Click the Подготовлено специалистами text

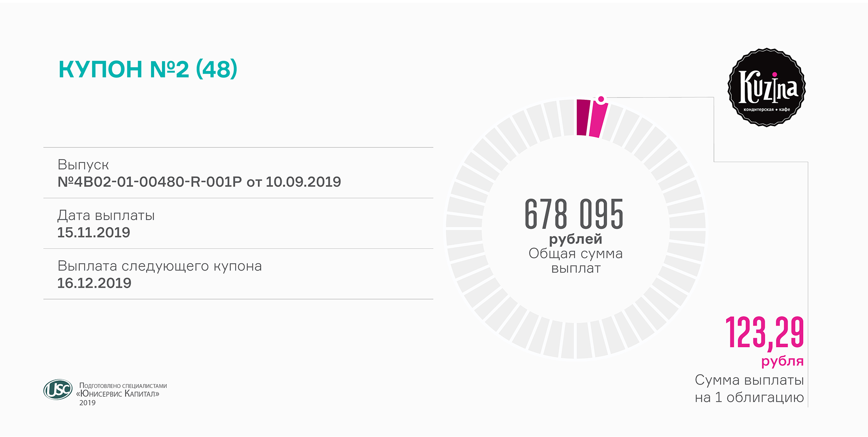tap(123, 385)
